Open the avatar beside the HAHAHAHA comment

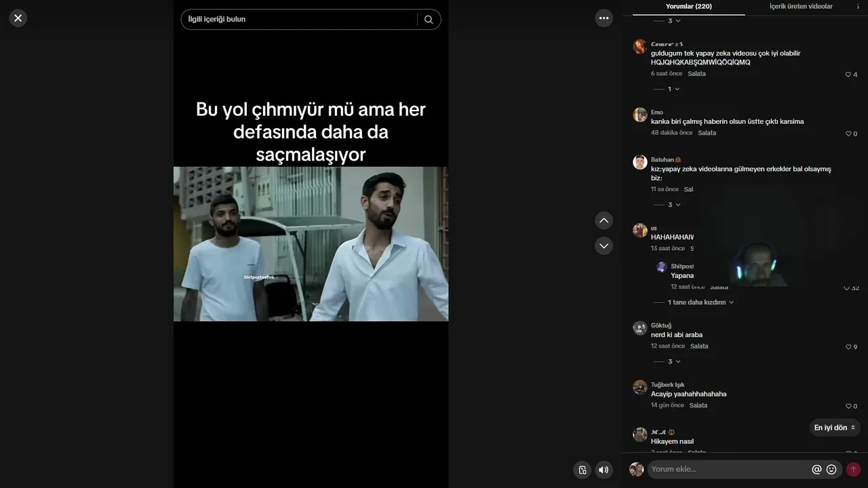point(639,230)
